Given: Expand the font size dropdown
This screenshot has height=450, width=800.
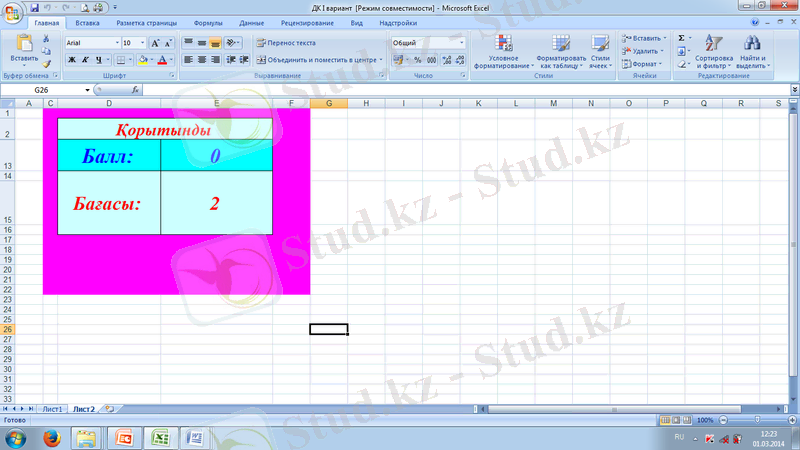Looking at the screenshot, I should coord(143,43).
